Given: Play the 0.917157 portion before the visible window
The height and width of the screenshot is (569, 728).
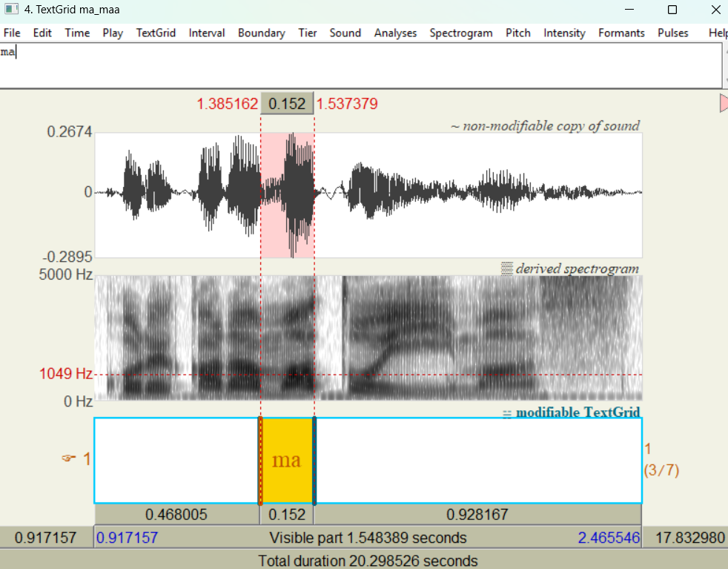Looking at the screenshot, I should tap(46, 538).
